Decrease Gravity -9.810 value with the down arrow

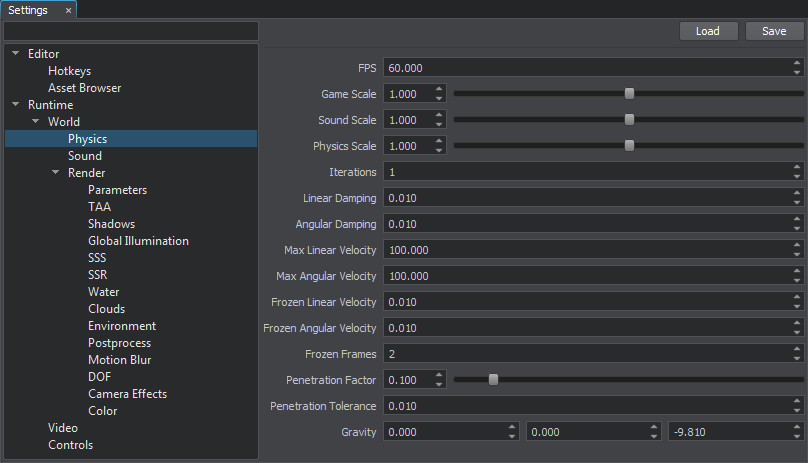[797, 437]
